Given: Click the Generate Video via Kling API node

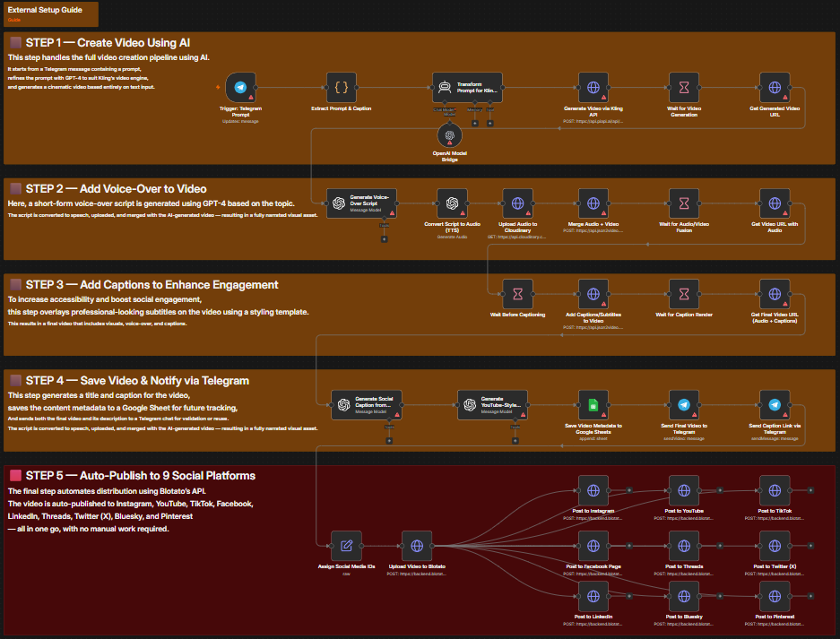Looking at the screenshot, I should [x=593, y=87].
